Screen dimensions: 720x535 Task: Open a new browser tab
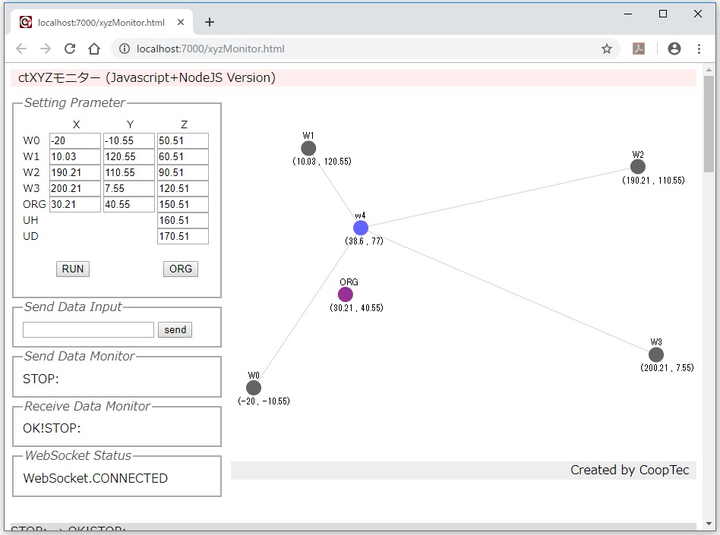[209, 22]
